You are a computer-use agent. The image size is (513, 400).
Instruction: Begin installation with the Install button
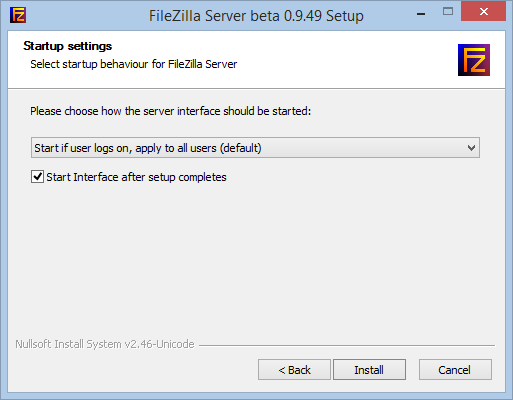click(369, 369)
